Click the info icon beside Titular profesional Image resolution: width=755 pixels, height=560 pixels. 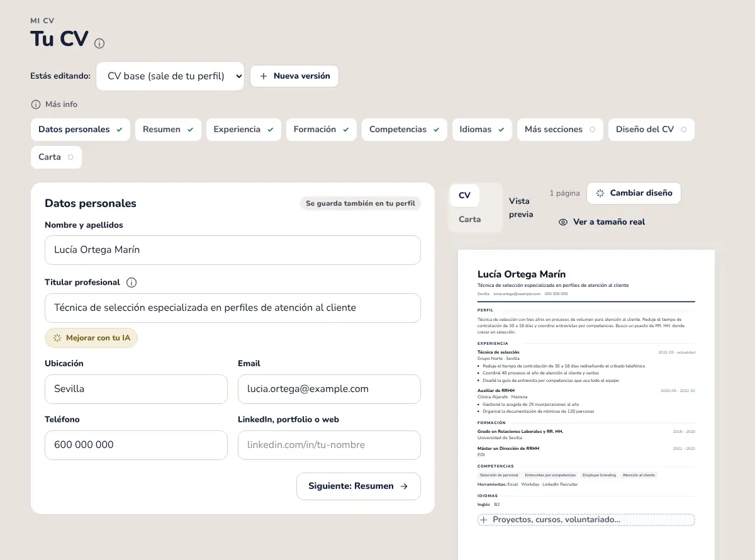coord(131,283)
